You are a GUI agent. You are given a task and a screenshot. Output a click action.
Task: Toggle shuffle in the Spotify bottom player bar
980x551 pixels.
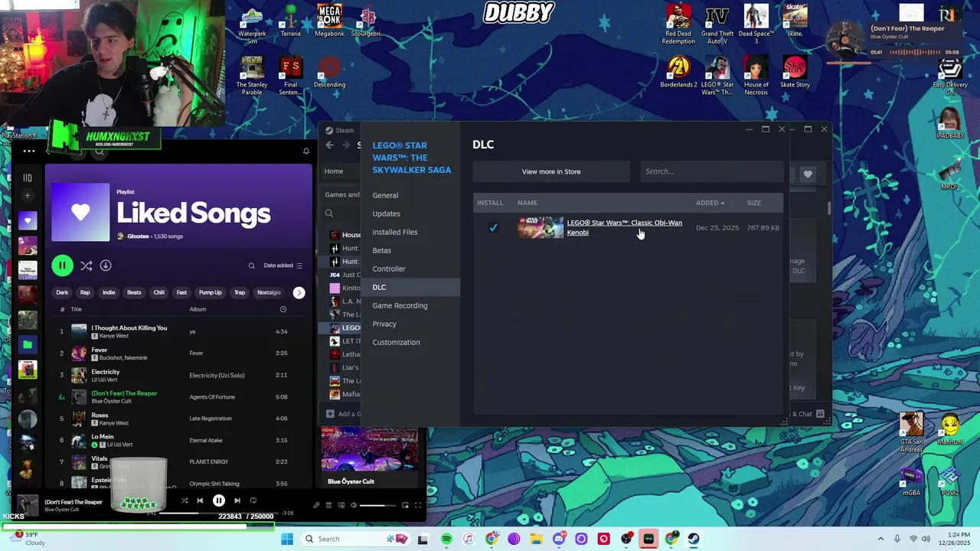[x=184, y=500]
